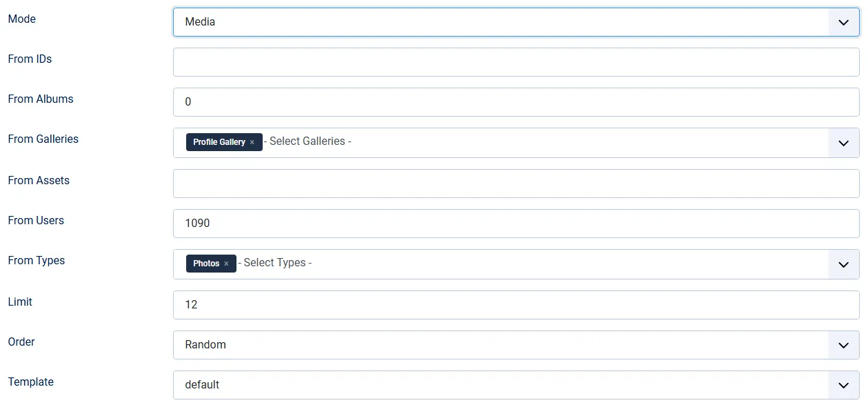This screenshot has width=868, height=405.
Task: Remove the Photos type tag
Action: (226, 264)
